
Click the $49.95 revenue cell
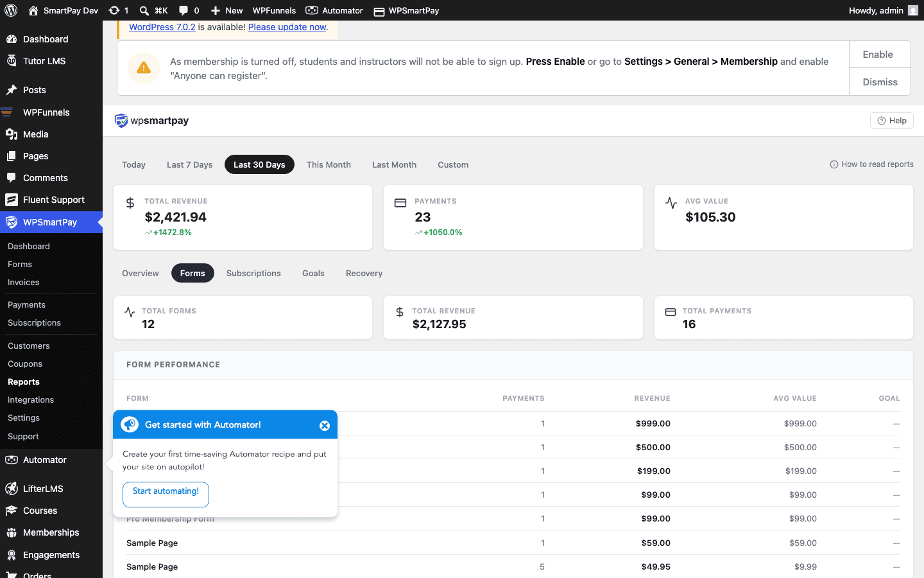click(656, 566)
